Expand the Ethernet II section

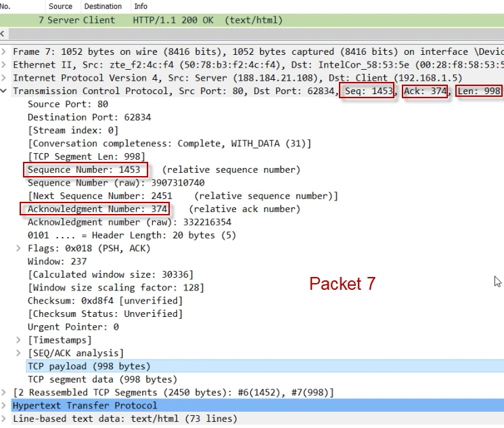(x=5, y=65)
